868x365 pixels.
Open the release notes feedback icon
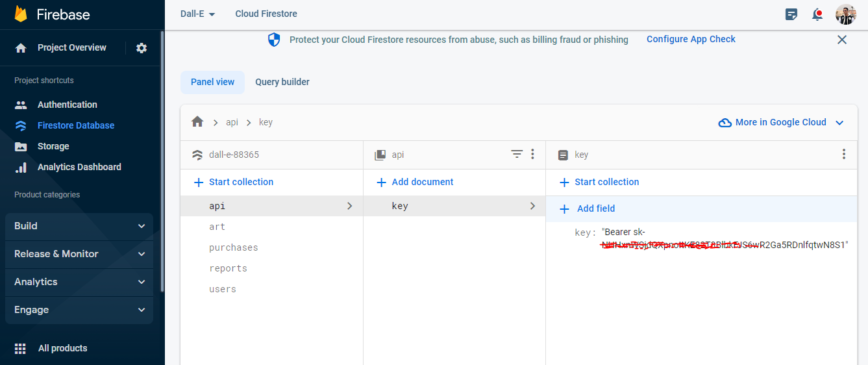click(791, 14)
